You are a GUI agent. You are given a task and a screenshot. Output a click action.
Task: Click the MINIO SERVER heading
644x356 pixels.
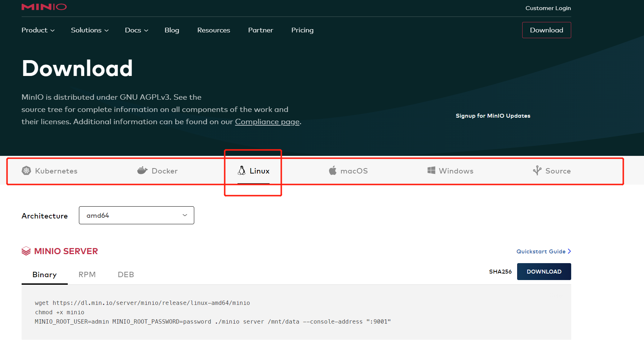(x=66, y=251)
